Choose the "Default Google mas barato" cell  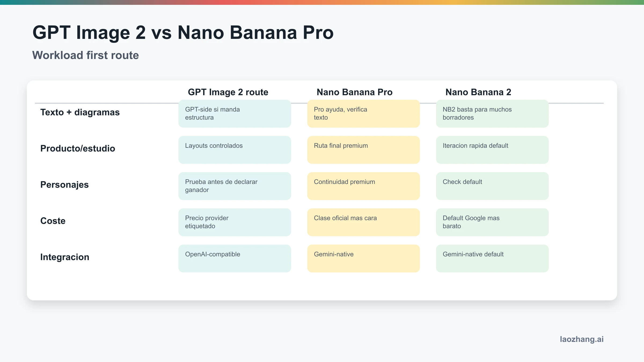[492, 222]
